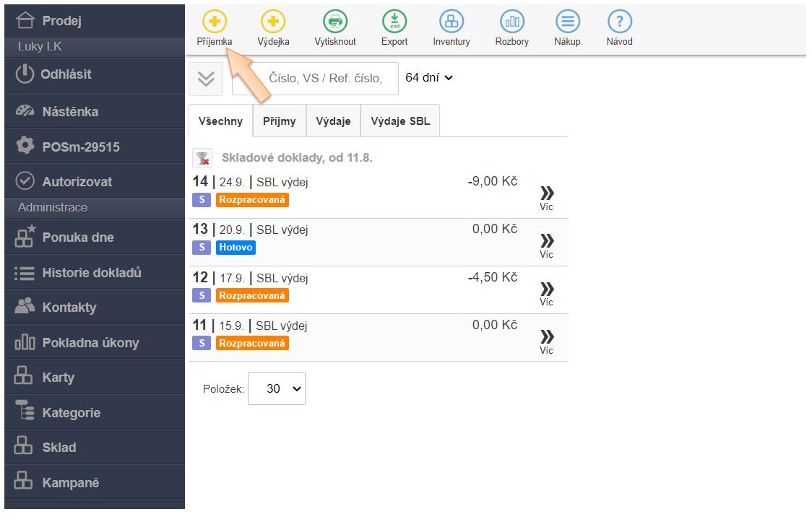
Task: Open Rozbory chart icon
Action: pyautogui.click(x=512, y=22)
